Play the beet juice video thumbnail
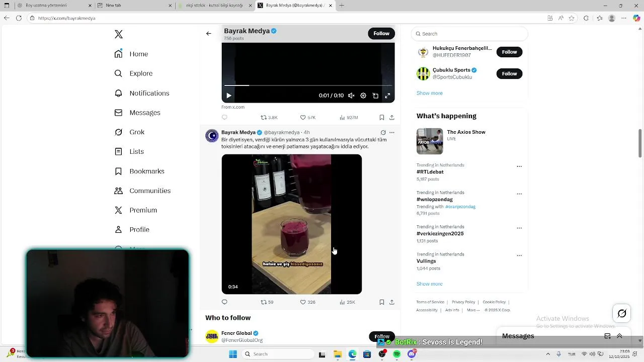The height and width of the screenshot is (362, 644). (x=292, y=224)
